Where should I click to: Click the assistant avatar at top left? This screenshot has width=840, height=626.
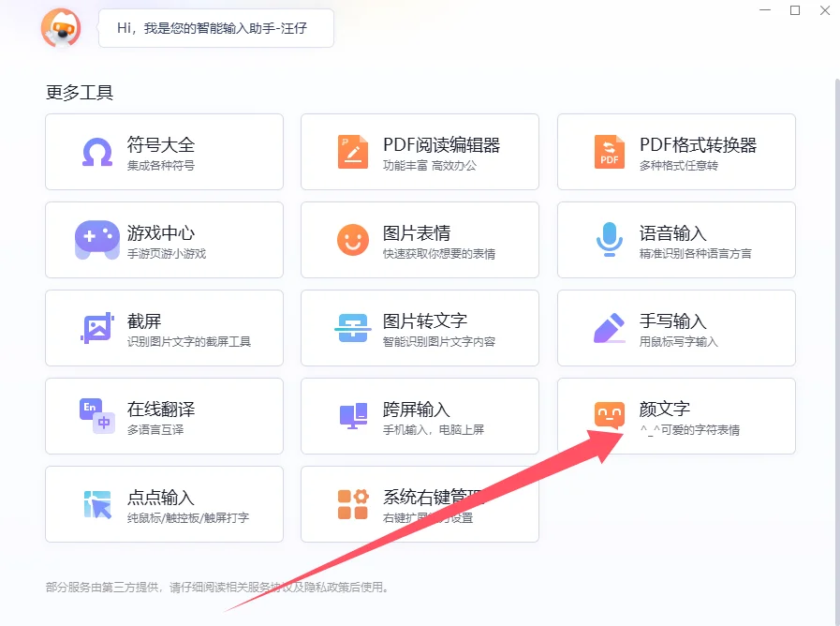click(61, 28)
